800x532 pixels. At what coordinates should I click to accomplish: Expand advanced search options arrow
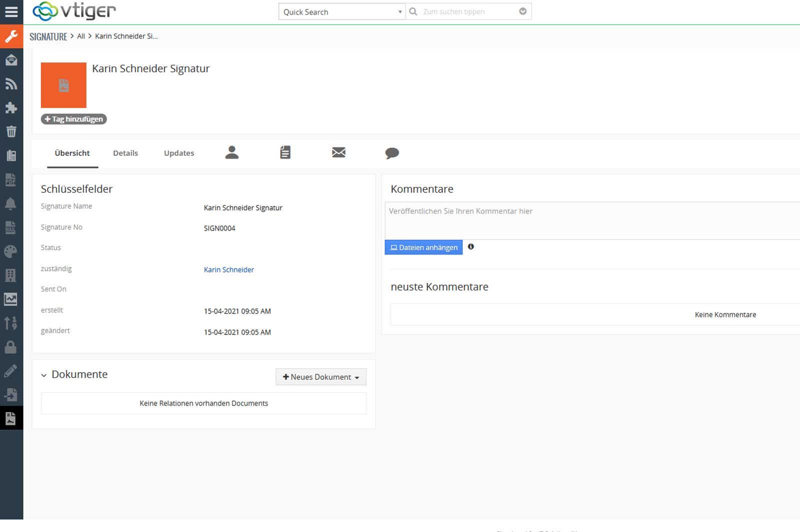[x=522, y=11]
